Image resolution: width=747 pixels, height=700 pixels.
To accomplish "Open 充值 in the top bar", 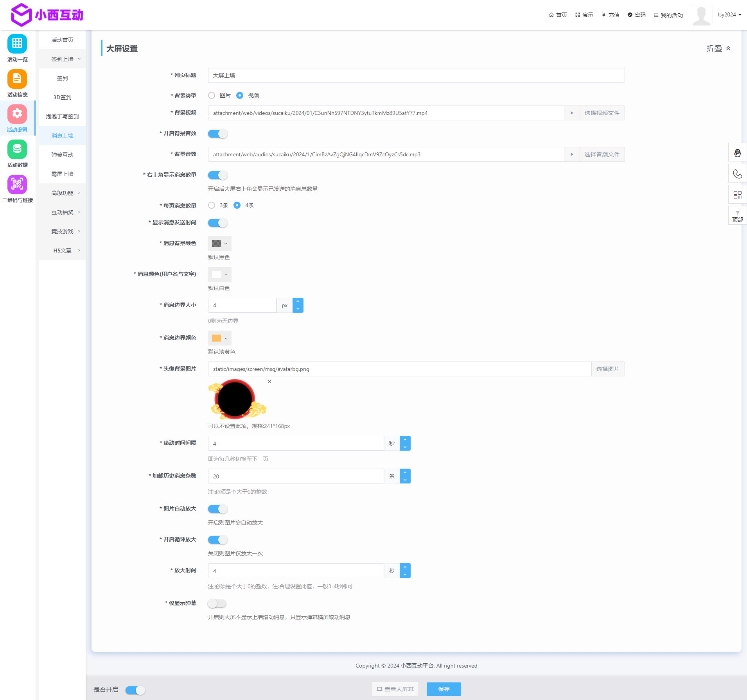I will [611, 15].
